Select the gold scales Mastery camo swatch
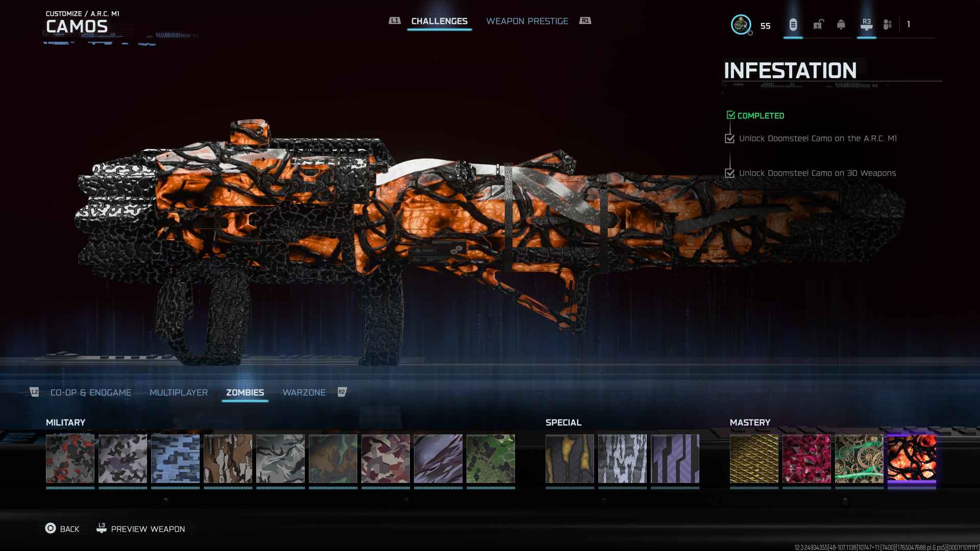Viewport: 980px width, 551px height. click(x=754, y=459)
